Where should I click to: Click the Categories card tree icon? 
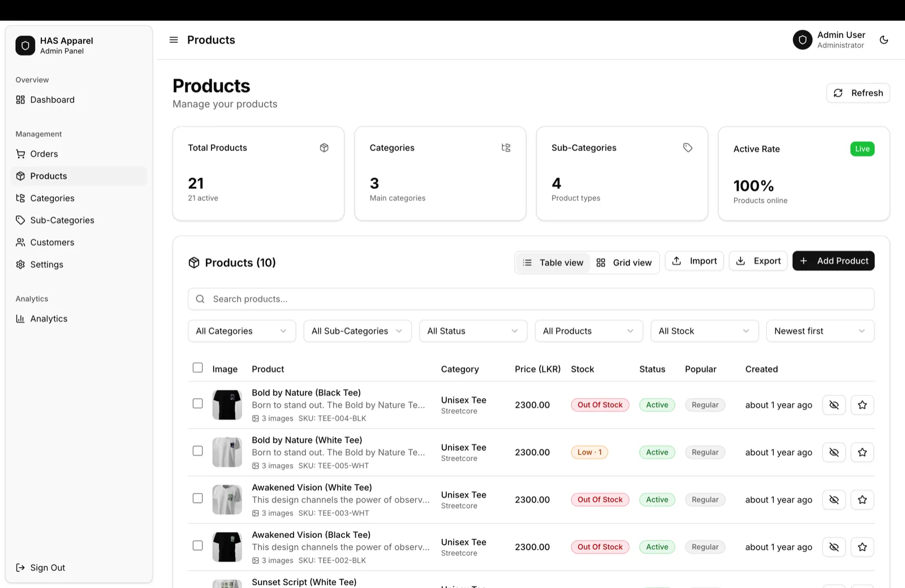[506, 148]
